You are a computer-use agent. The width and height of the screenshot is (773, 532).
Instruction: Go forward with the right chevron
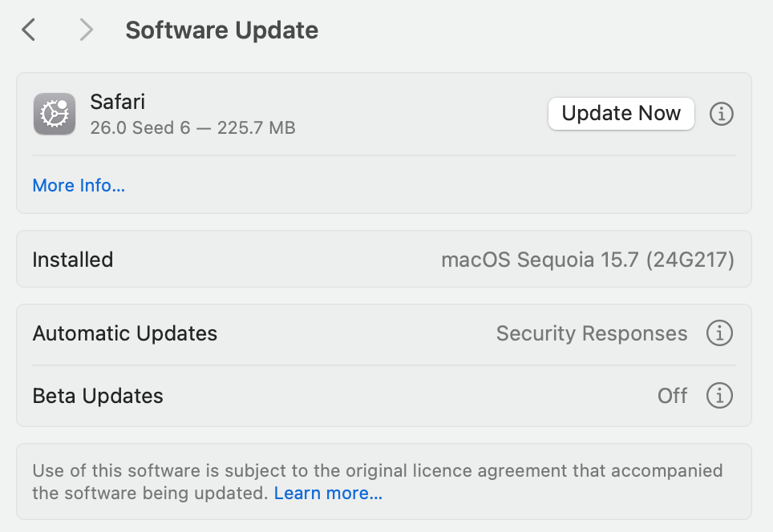click(x=86, y=30)
